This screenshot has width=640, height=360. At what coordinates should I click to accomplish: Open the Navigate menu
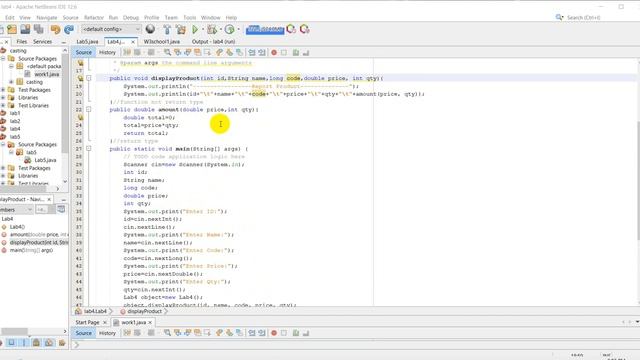click(47, 18)
